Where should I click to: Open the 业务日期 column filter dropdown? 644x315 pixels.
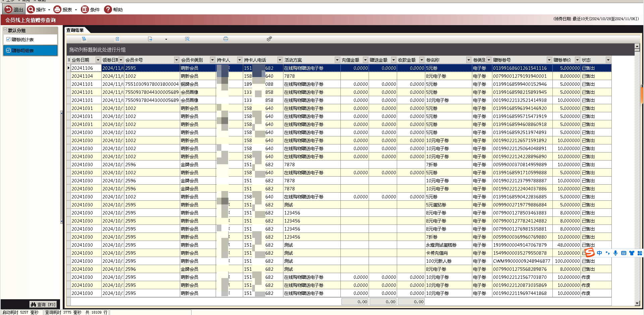[x=98, y=60]
